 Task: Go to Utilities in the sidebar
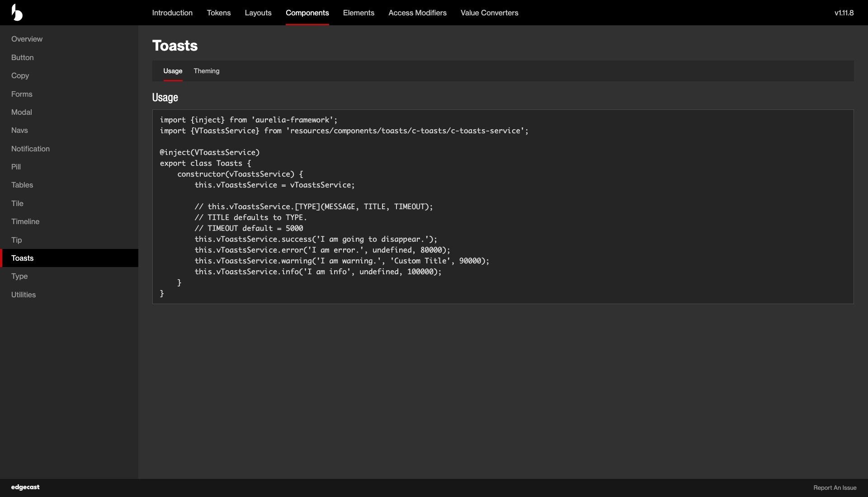(69, 295)
